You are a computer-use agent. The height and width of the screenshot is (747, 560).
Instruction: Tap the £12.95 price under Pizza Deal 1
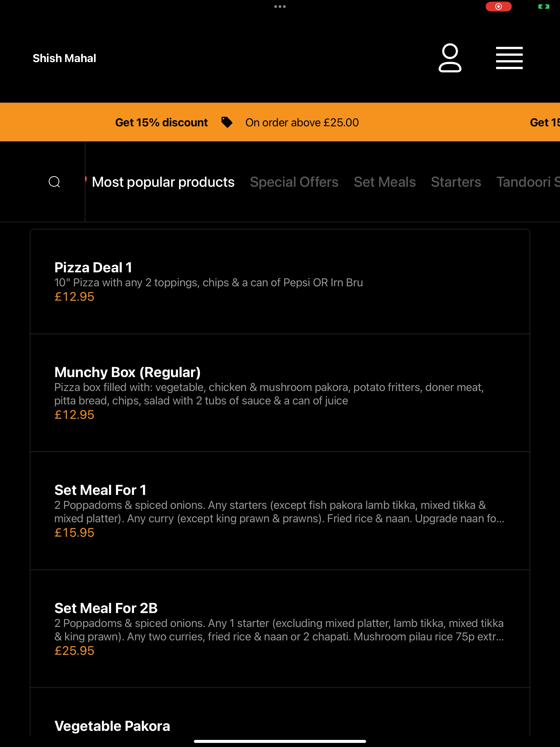point(74,296)
